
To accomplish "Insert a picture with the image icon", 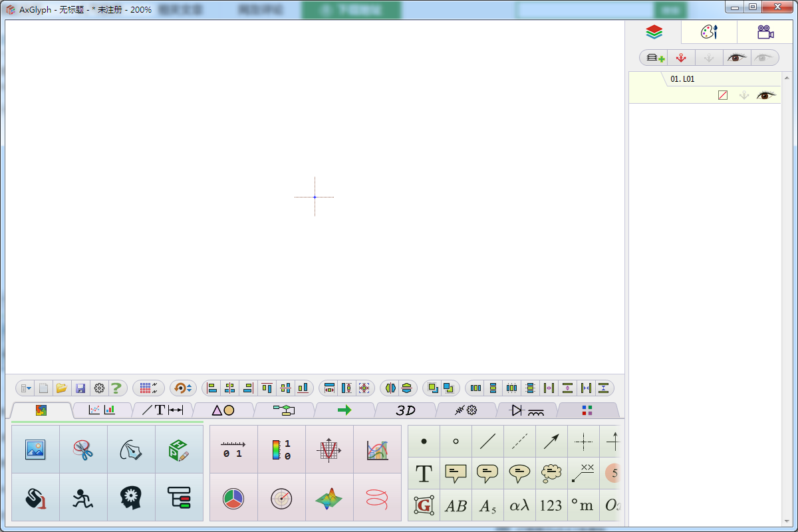I will pyautogui.click(x=35, y=450).
